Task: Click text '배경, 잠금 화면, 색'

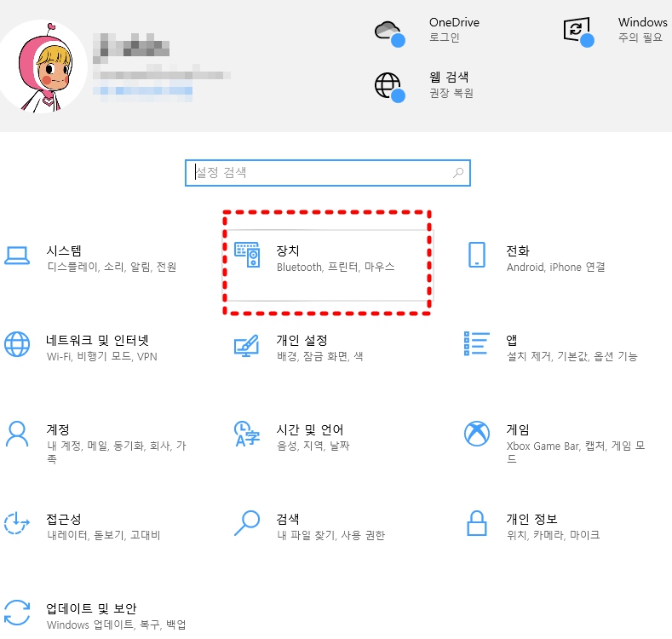Action: coord(319,356)
